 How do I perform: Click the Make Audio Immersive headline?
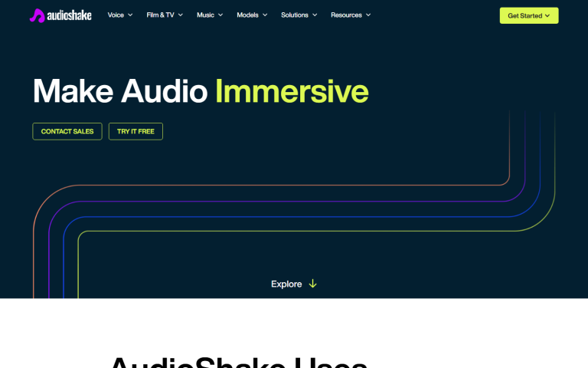pyautogui.click(x=201, y=91)
